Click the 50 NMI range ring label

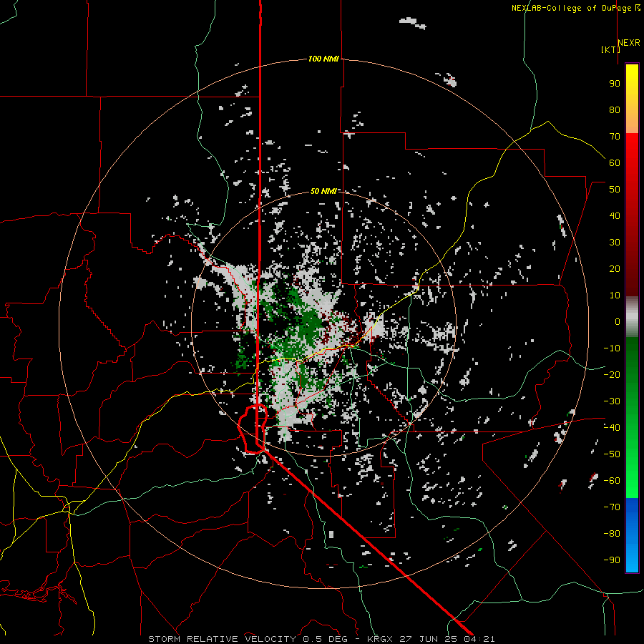pyautogui.click(x=323, y=191)
